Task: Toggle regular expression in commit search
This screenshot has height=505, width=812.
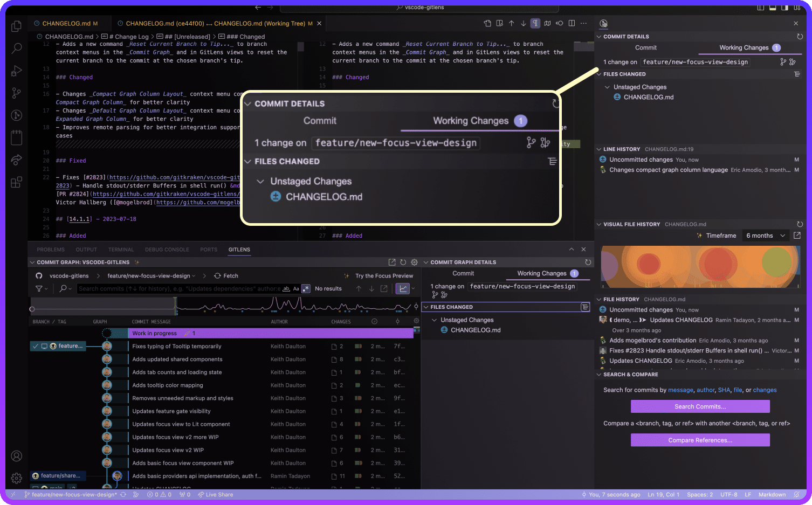Action: tap(306, 288)
